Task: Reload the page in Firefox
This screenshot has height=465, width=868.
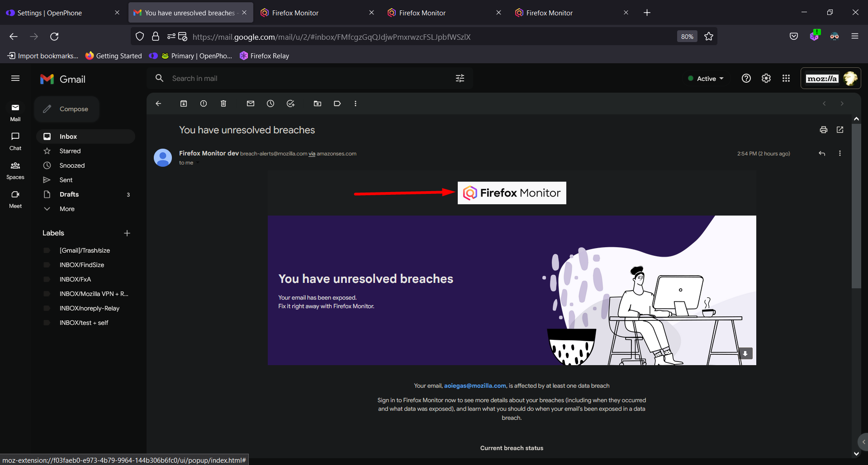Action: 54,37
